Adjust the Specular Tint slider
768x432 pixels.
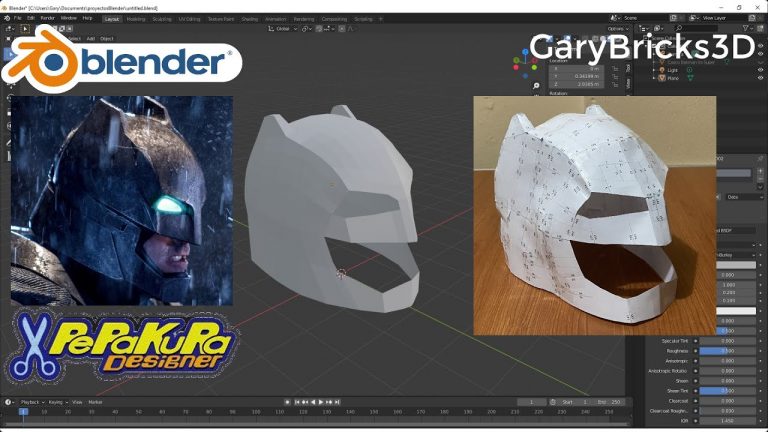click(x=727, y=341)
